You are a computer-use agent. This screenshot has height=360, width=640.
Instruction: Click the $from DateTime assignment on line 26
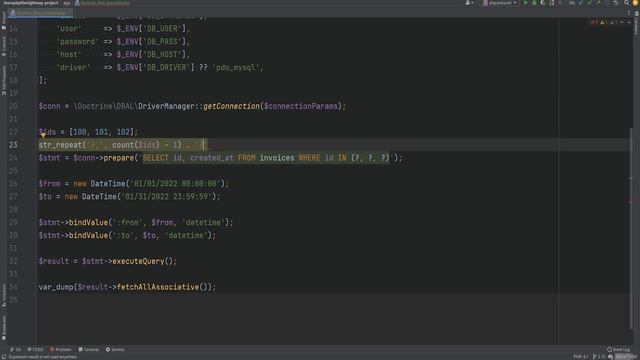[x=134, y=184]
